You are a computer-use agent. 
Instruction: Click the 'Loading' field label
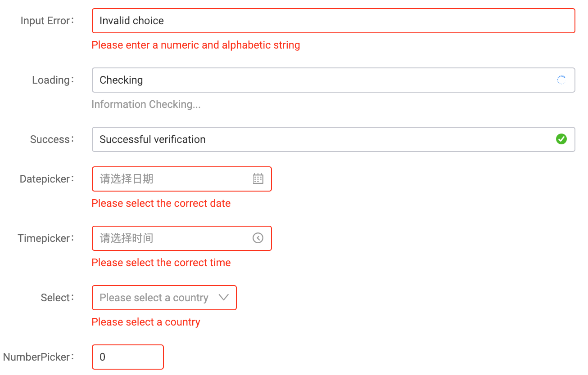pos(51,80)
